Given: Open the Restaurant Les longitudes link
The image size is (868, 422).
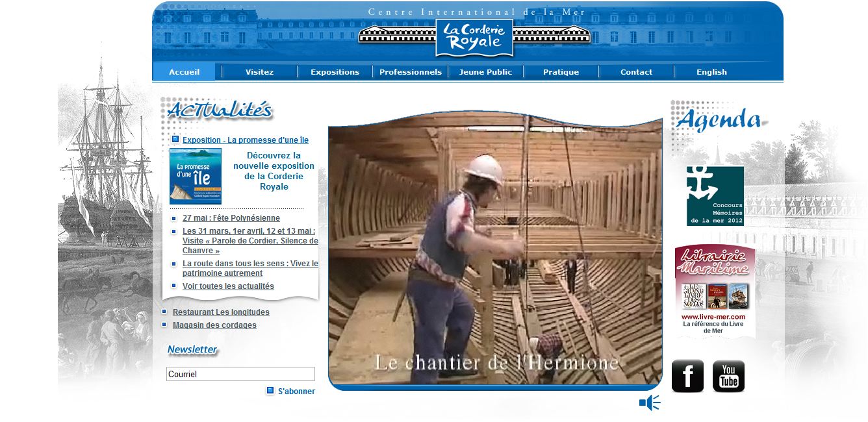Looking at the screenshot, I should point(221,312).
